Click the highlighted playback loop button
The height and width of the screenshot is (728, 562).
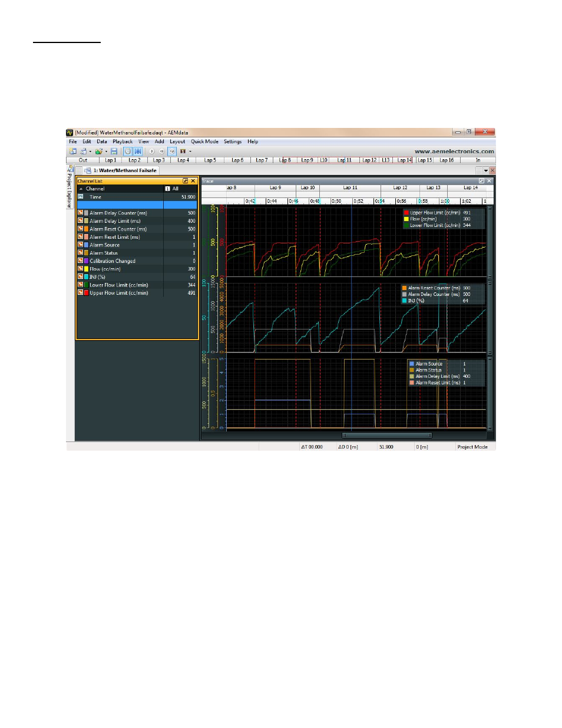pyautogui.click(x=172, y=151)
